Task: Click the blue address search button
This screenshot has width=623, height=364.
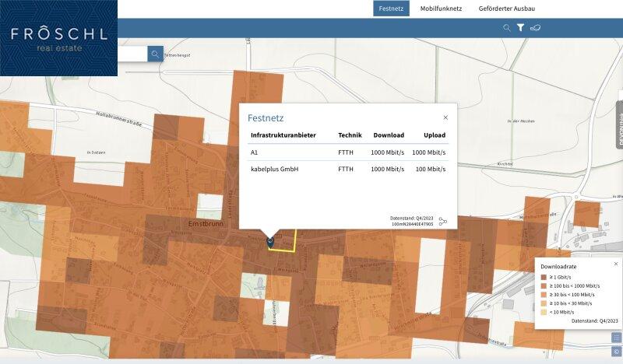Action: pos(155,54)
